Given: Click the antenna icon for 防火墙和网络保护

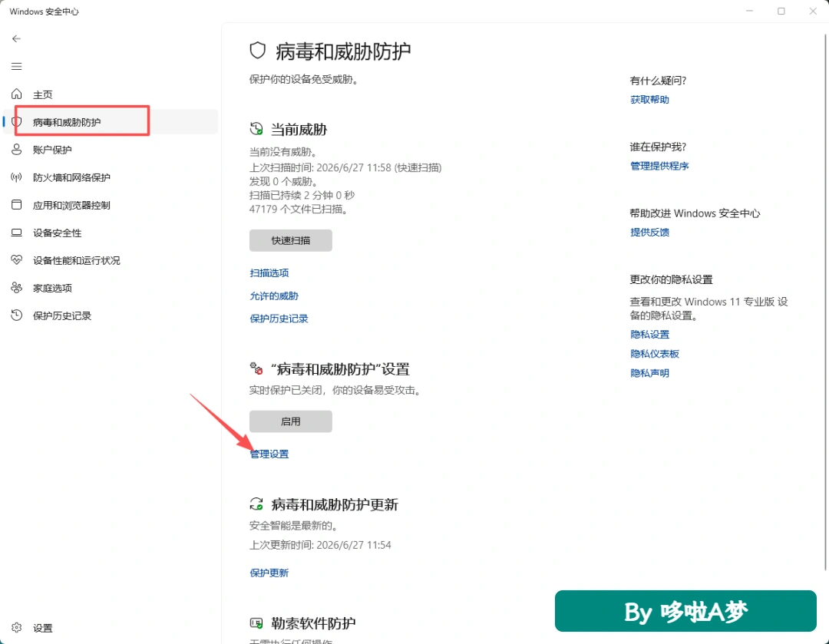Looking at the screenshot, I should pos(16,177).
